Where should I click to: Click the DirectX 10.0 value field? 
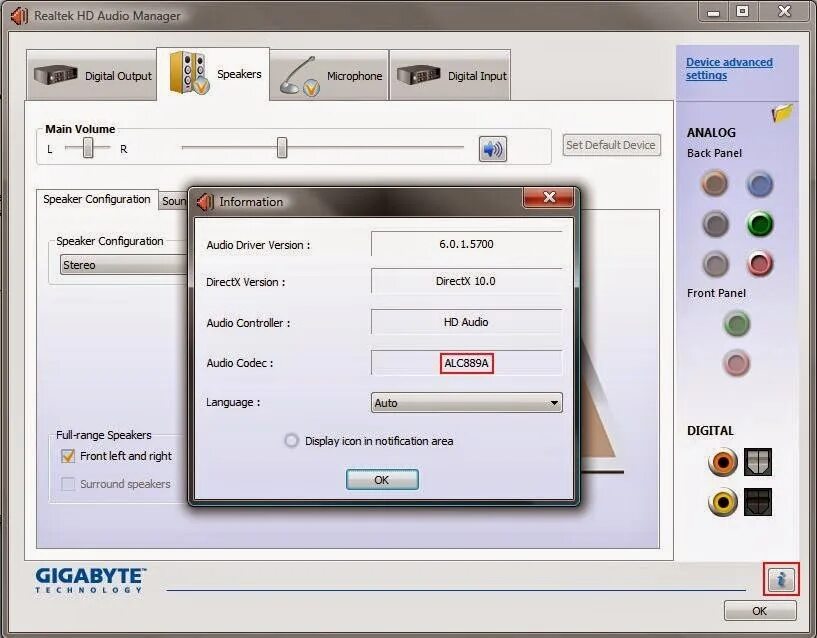(x=466, y=281)
